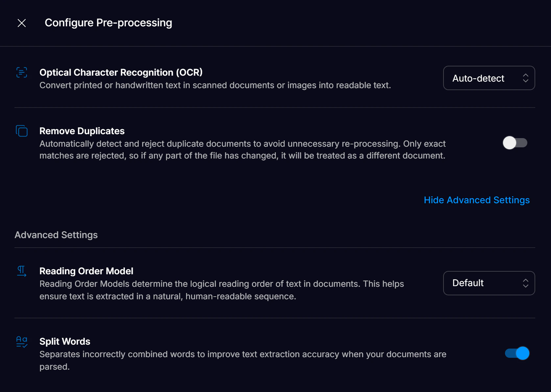The height and width of the screenshot is (392, 551).
Task: Disable the Split Words toggle
Action: click(x=517, y=353)
